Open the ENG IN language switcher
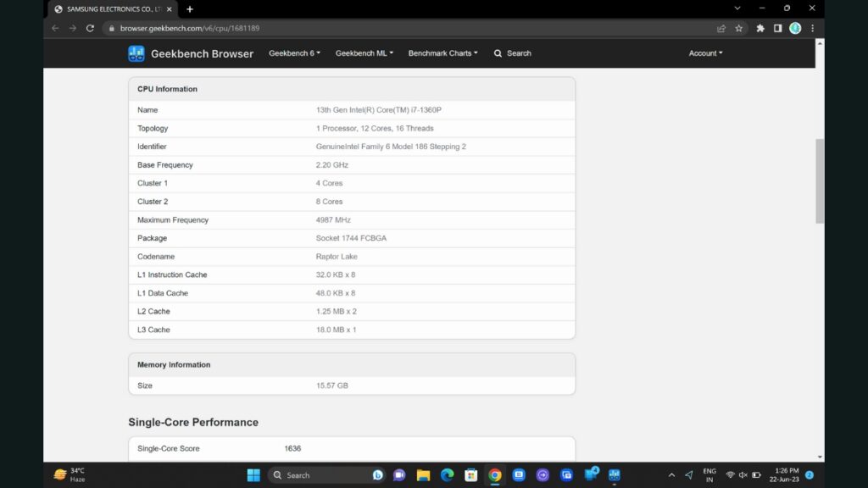868x488 pixels. pos(709,474)
